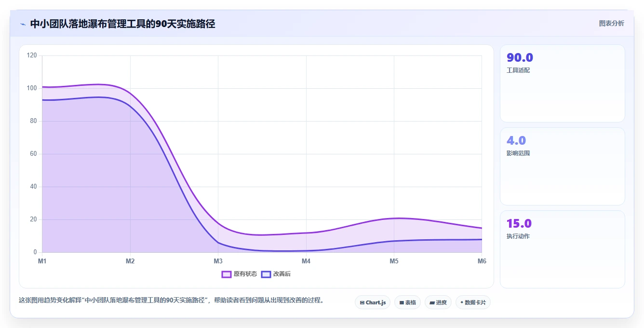Viewport: 644px width, 328px height.
Task: Click the 影响范围 card label
Action: pyautogui.click(x=518, y=153)
